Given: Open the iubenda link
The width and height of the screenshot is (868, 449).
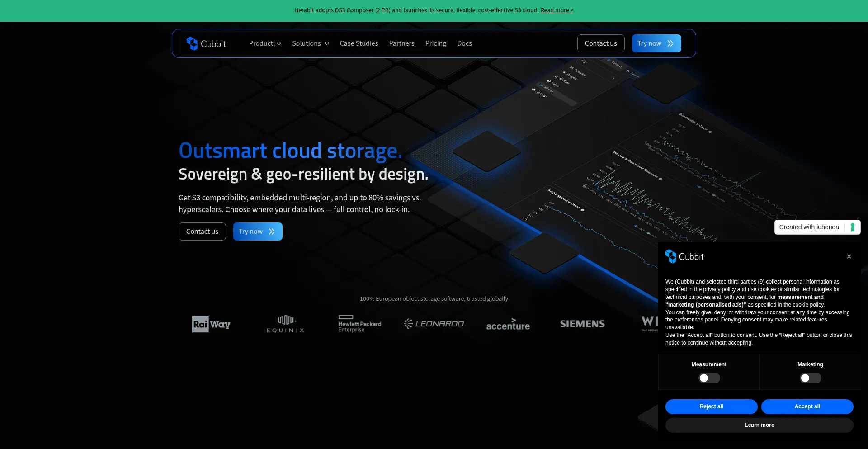Looking at the screenshot, I should pyautogui.click(x=828, y=227).
